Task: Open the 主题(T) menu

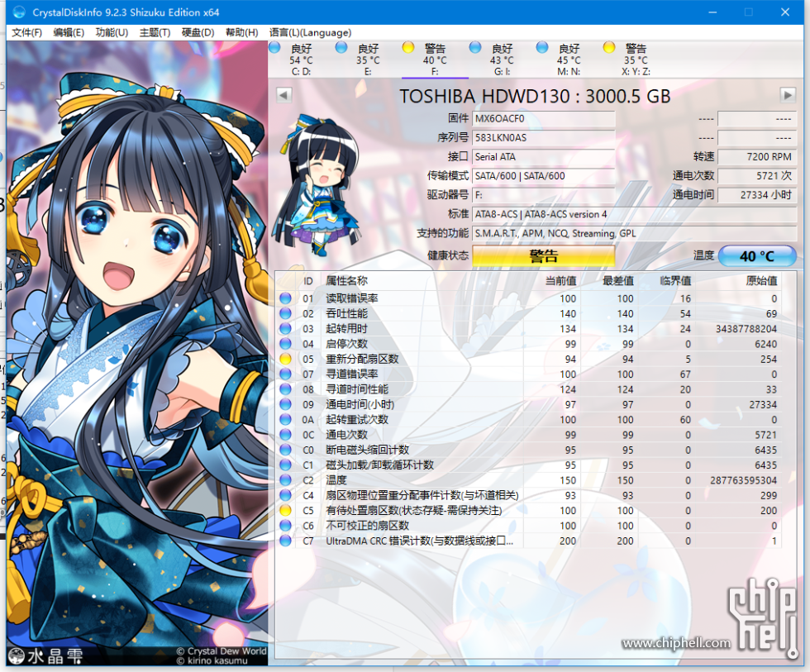Action: point(155,32)
